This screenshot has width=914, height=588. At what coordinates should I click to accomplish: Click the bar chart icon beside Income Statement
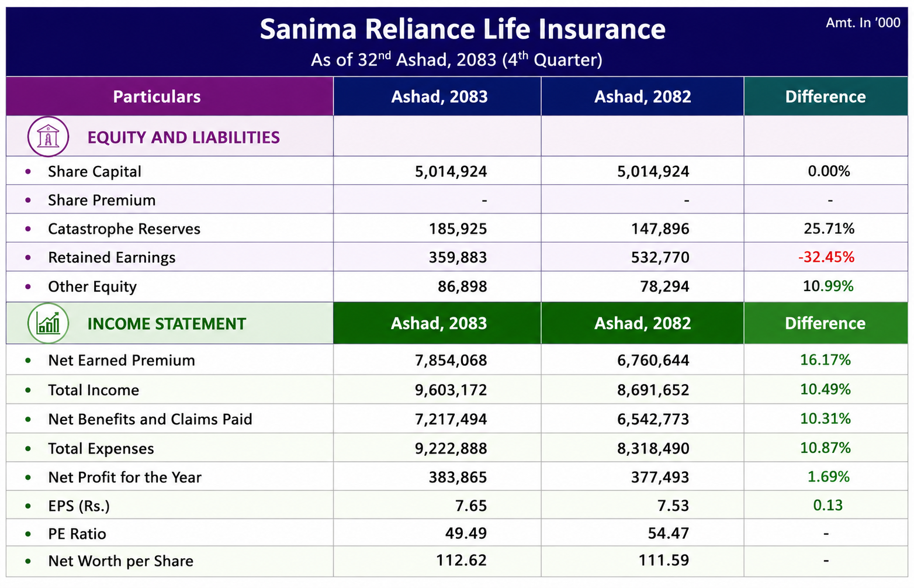48,323
